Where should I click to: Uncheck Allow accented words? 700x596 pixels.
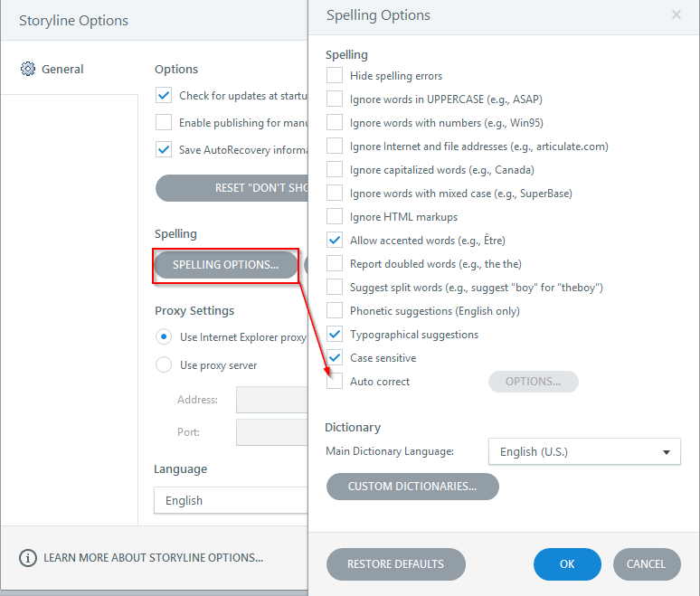[335, 241]
